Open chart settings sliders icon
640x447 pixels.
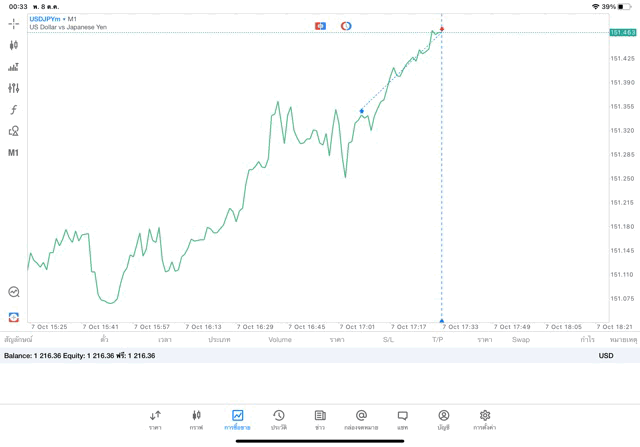click(13, 88)
